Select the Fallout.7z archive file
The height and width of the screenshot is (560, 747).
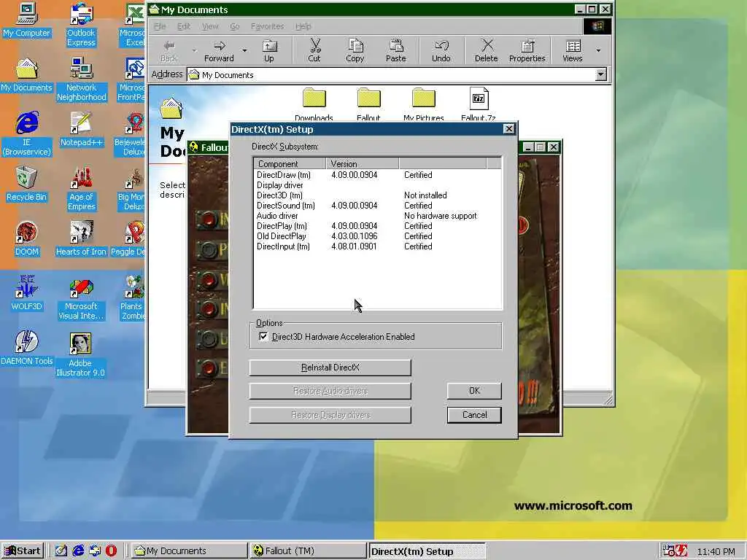pyautogui.click(x=479, y=104)
